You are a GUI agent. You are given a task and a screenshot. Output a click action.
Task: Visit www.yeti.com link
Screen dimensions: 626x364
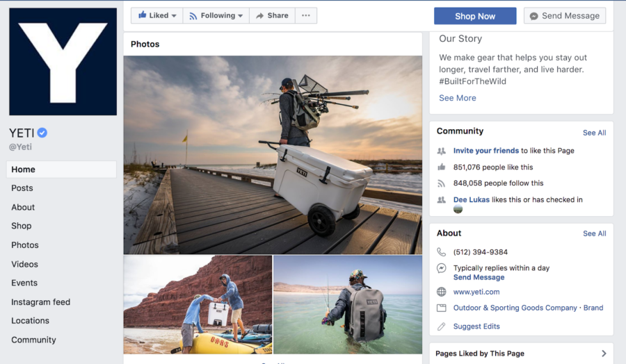(476, 292)
